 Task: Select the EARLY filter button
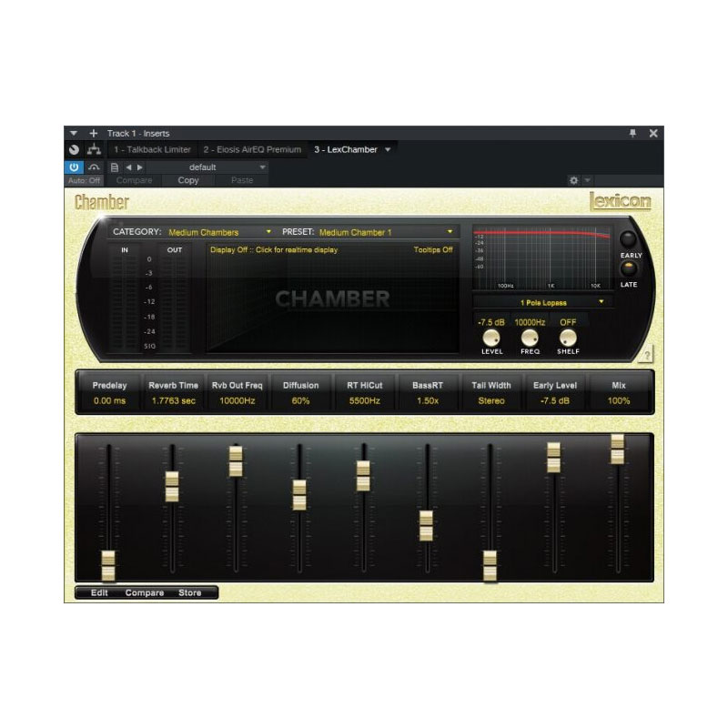(628, 239)
